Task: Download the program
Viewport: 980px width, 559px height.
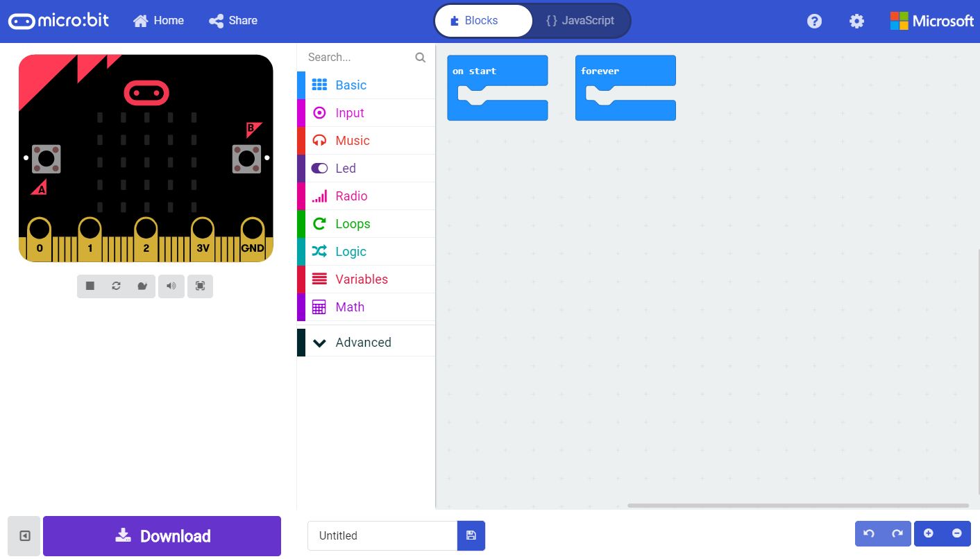Action: (162, 536)
